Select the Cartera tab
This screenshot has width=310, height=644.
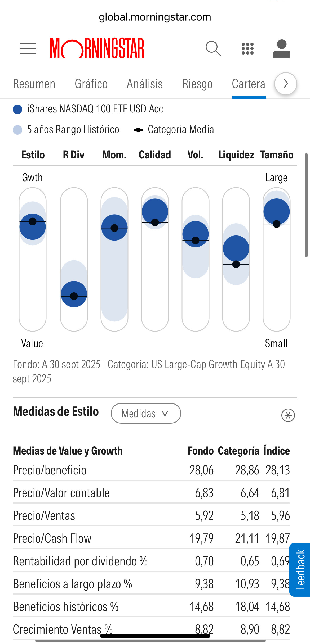[x=249, y=84]
